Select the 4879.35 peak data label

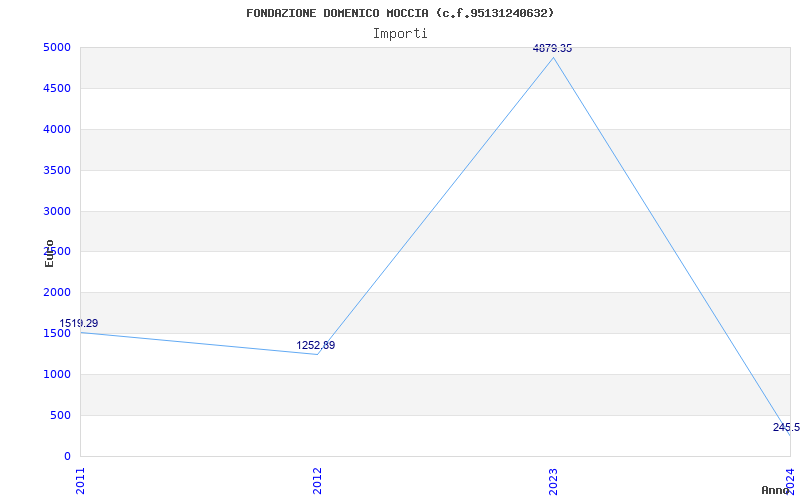pyautogui.click(x=553, y=48)
